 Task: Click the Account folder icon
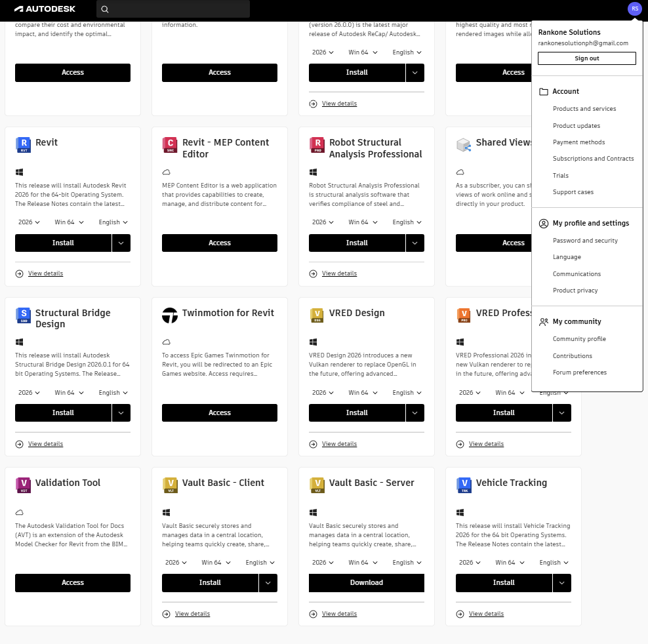(544, 91)
